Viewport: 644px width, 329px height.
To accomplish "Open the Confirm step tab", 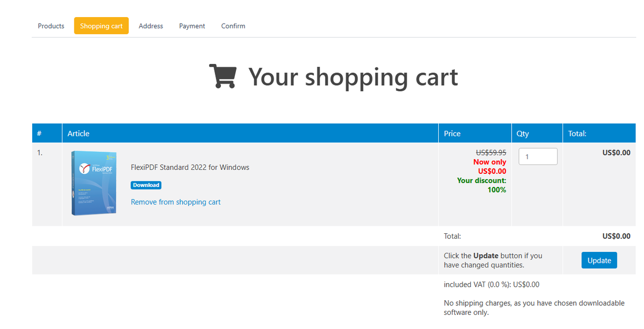I will coord(233,26).
